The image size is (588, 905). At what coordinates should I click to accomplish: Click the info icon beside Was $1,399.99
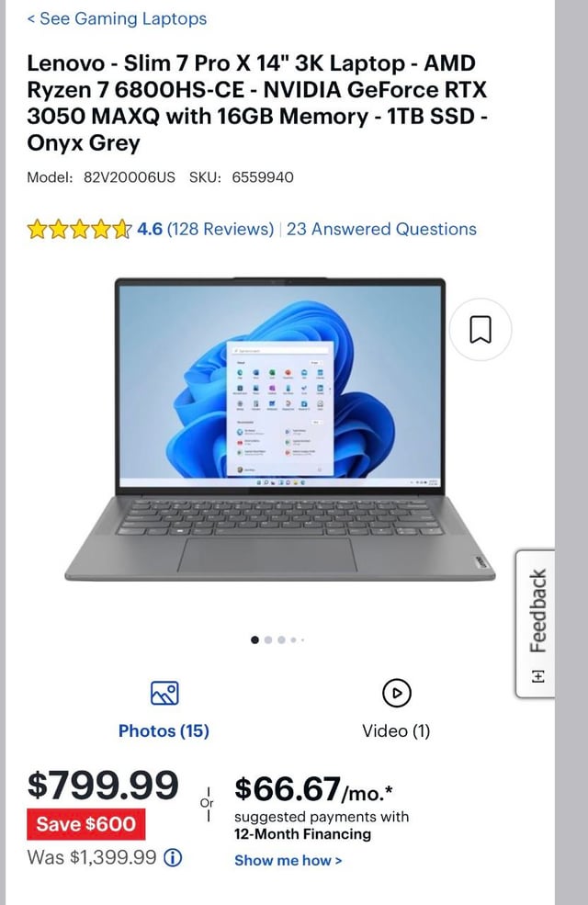173,857
